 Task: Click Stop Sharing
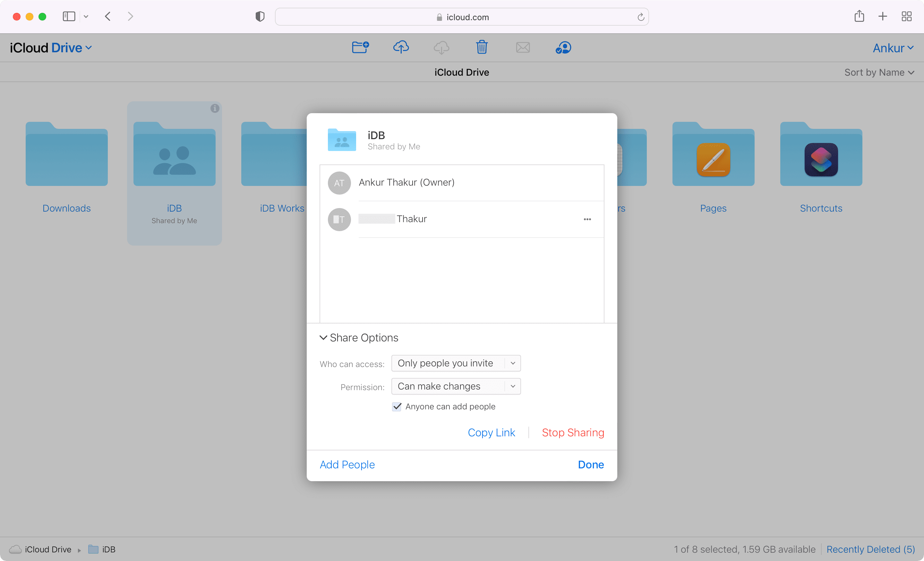coord(573,432)
